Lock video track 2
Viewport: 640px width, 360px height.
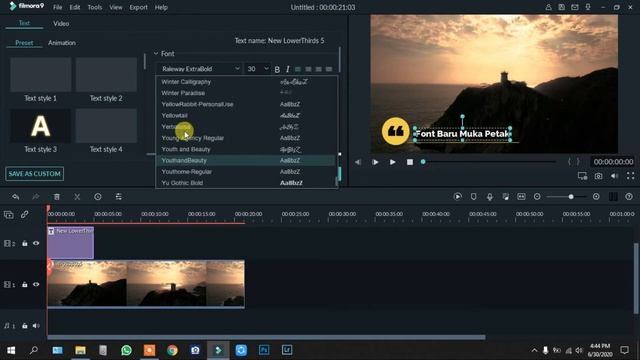(24, 244)
